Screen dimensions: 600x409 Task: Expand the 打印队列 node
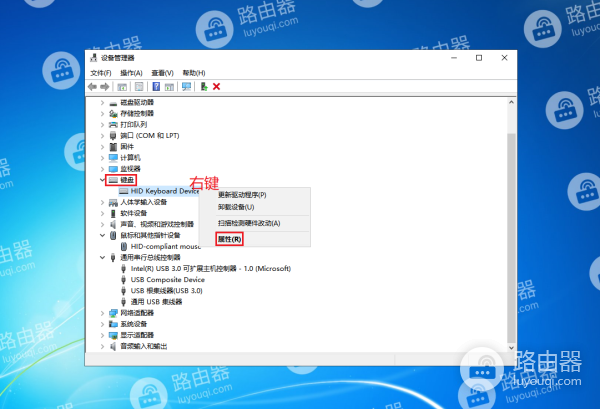coord(102,125)
